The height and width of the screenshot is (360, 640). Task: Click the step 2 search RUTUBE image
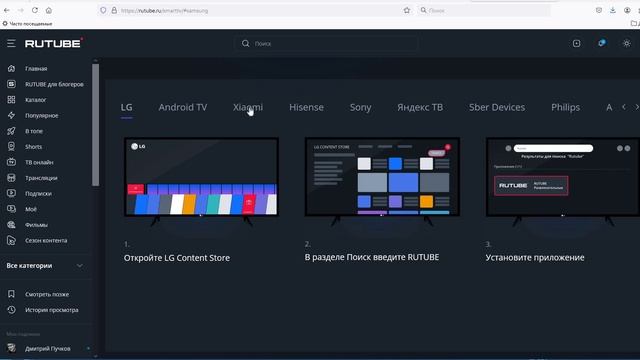tap(382, 181)
